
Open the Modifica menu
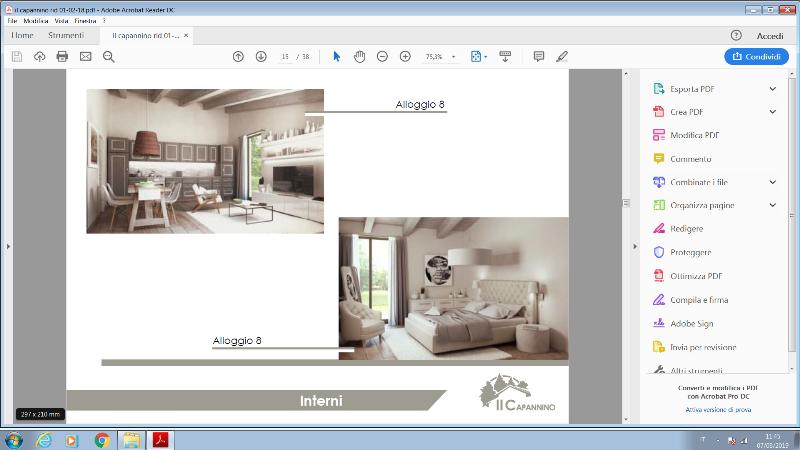coord(36,21)
